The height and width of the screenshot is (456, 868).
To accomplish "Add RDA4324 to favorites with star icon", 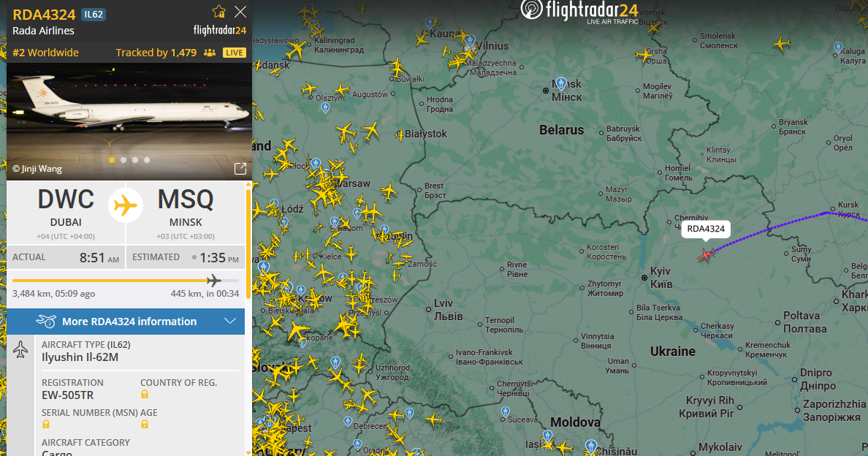I will click(x=219, y=12).
